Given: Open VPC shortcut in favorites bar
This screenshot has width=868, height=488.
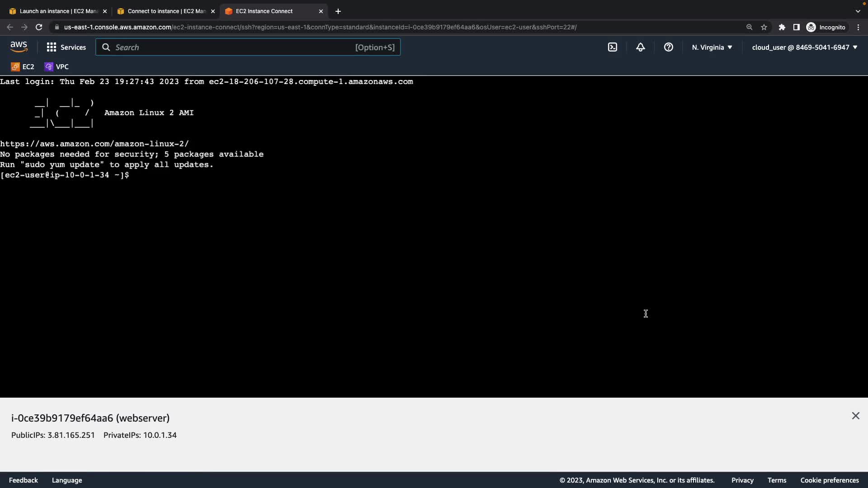Looking at the screenshot, I should 57,67.
